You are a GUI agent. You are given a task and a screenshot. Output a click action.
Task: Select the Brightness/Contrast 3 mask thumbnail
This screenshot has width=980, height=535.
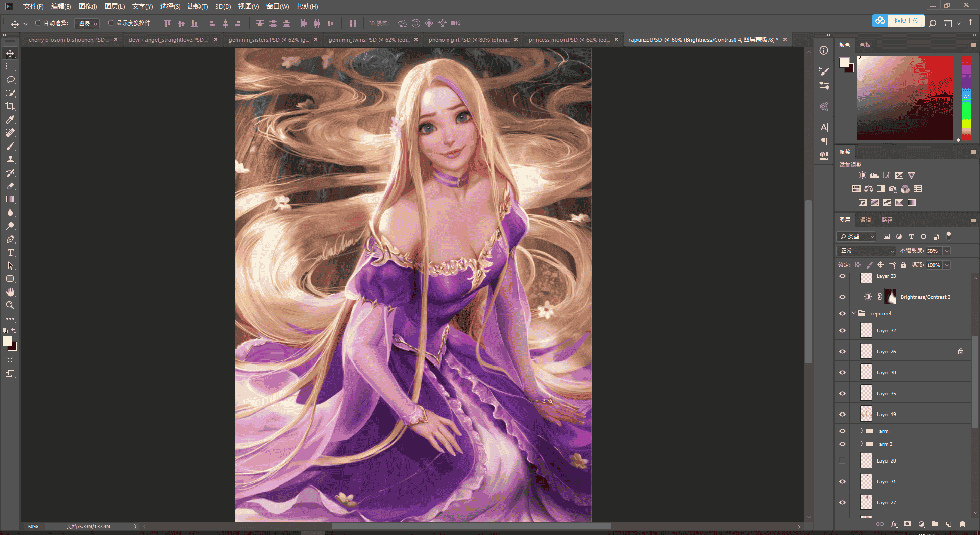pyautogui.click(x=890, y=297)
